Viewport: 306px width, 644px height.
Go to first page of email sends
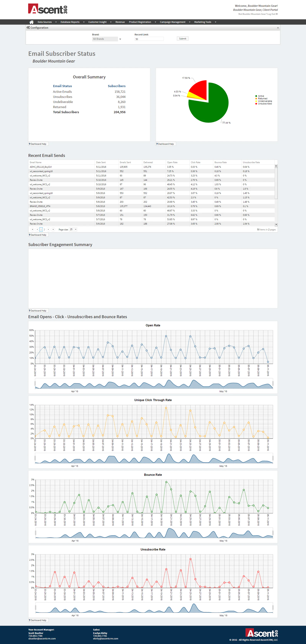pos(32,230)
